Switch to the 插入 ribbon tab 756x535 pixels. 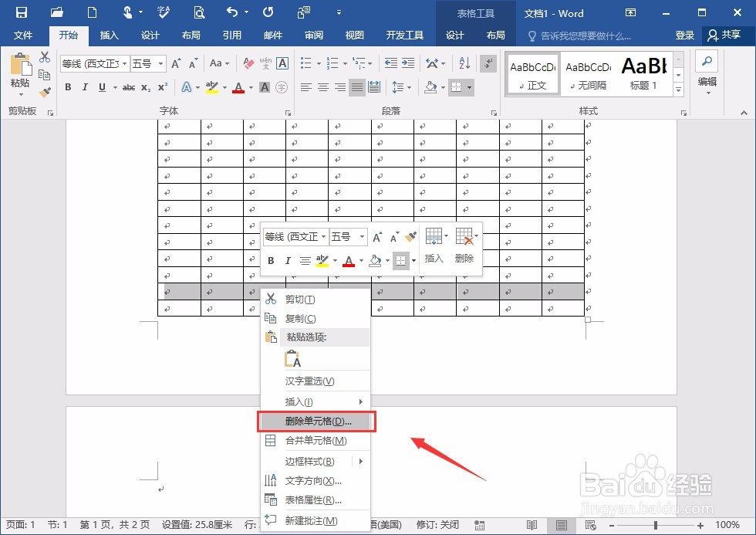point(109,35)
